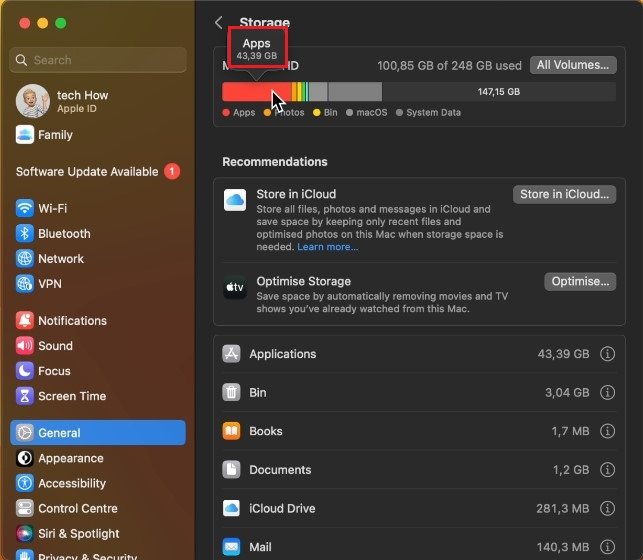Select Screen Time in the sidebar
Image resolution: width=643 pixels, height=560 pixels.
72,396
